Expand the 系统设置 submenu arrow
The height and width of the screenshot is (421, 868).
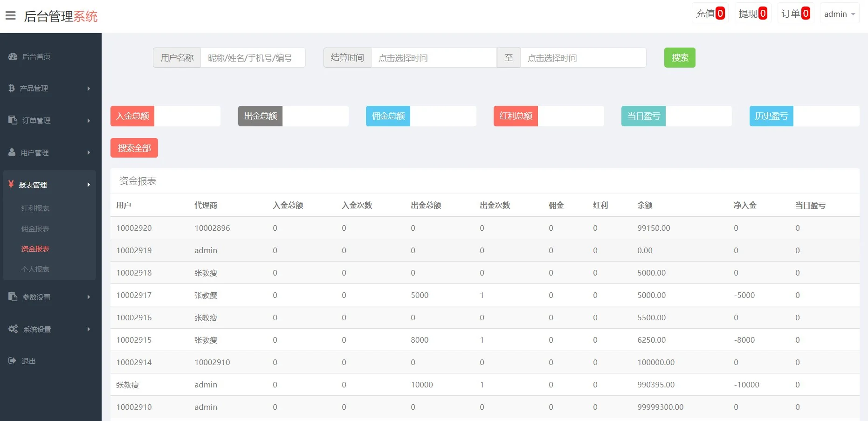(89, 329)
